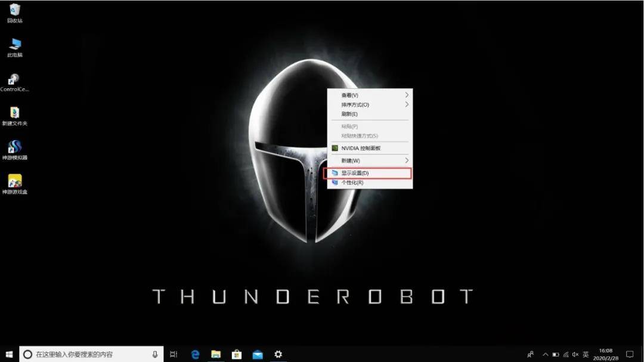Select the 回收站 recycle bin desktop icon
Viewport: 644px width, 362px height.
click(x=15, y=11)
